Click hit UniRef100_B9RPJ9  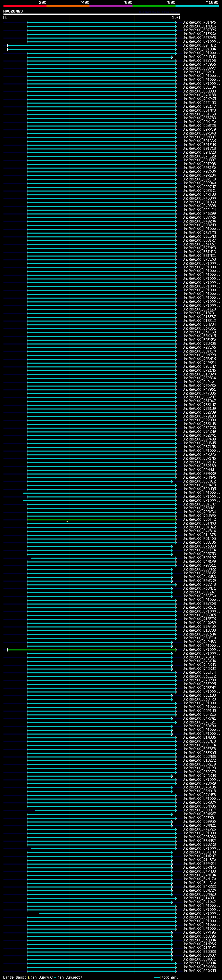(x=199, y=129)
